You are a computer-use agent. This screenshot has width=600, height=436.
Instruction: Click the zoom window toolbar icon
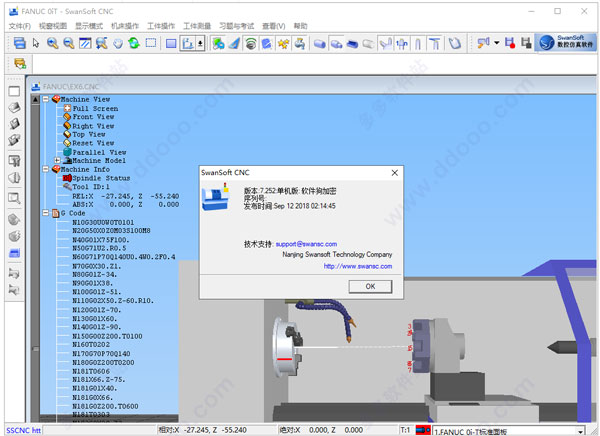click(85, 43)
